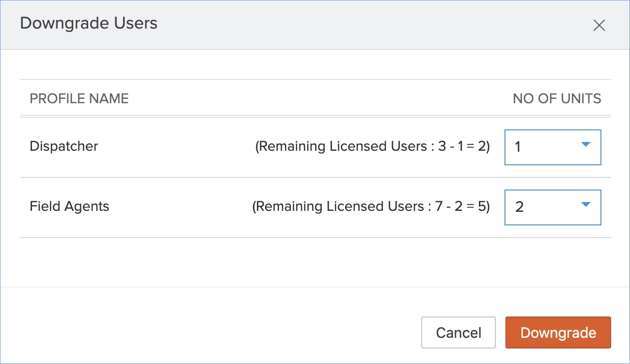Select the Field Agents profile name
Screen dimensions: 630x364
coord(69,206)
